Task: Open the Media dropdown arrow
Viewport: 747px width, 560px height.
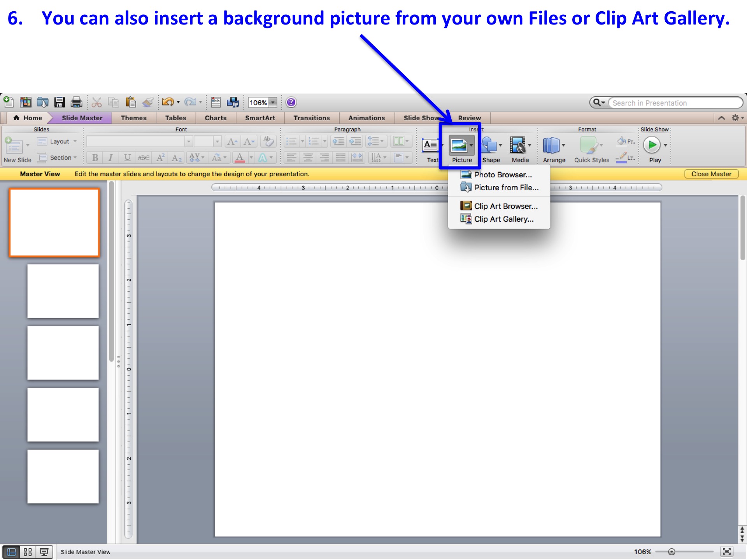Action: click(x=530, y=145)
